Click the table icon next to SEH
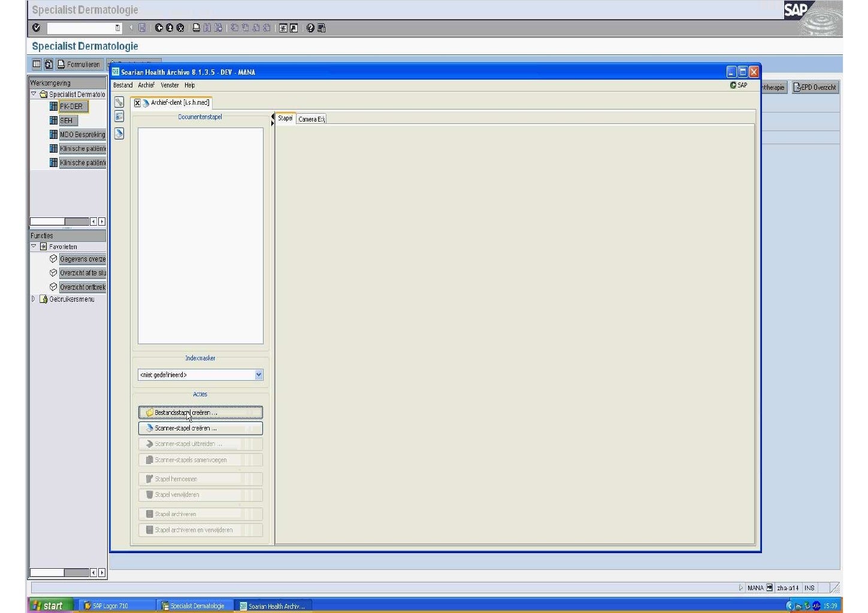The image size is (868, 613). [53, 120]
